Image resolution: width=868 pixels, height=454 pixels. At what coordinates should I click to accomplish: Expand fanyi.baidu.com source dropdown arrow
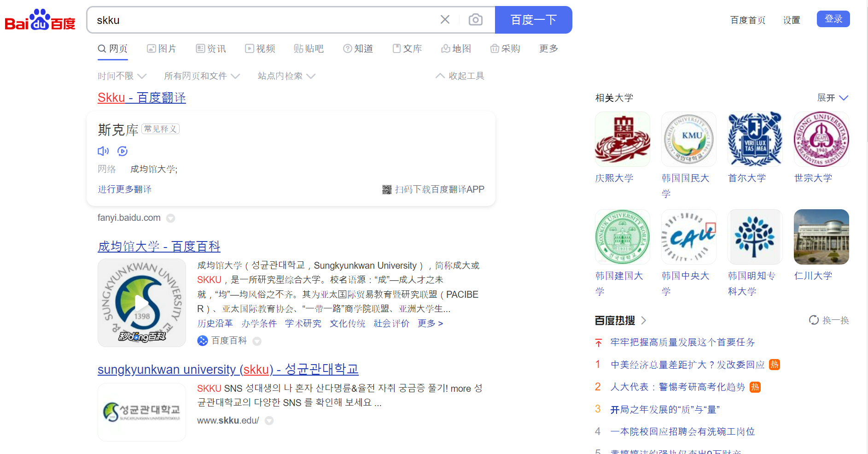pos(170,218)
